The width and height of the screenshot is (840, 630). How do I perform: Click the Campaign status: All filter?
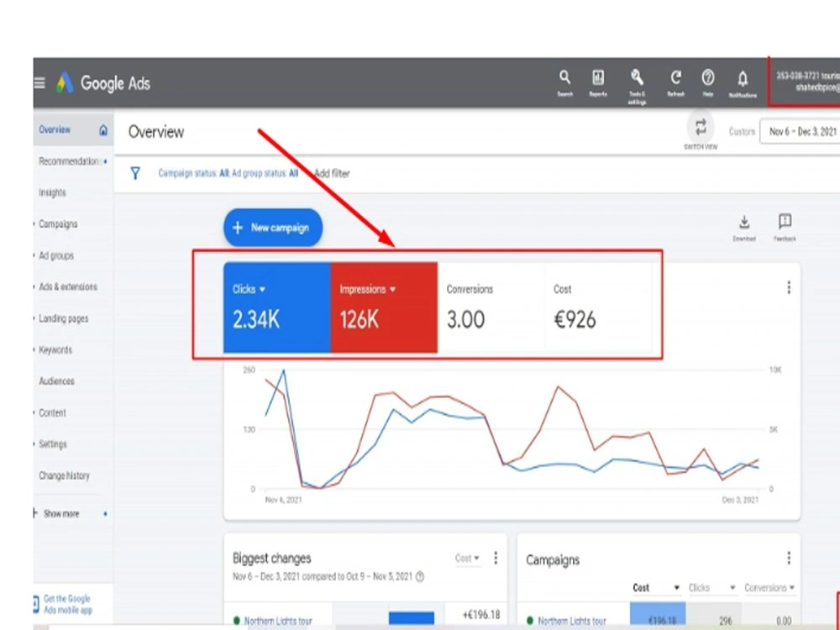coord(193,173)
